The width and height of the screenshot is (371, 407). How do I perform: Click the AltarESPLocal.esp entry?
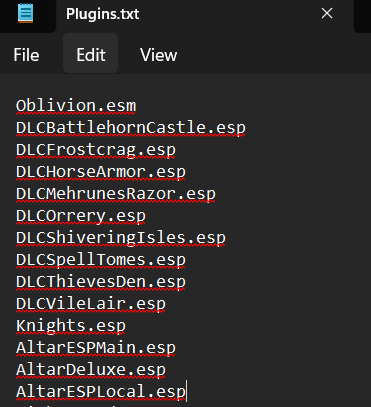(x=101, y=392)
